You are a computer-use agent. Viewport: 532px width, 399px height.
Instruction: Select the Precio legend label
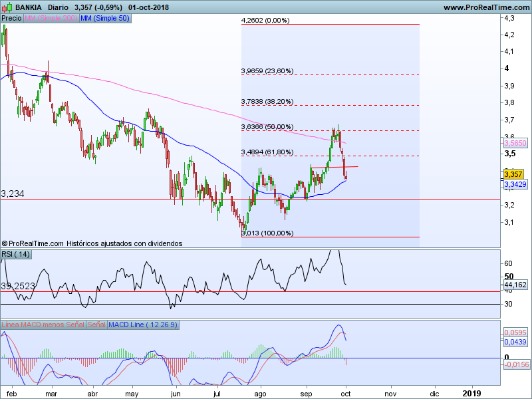tap(11, 18)
